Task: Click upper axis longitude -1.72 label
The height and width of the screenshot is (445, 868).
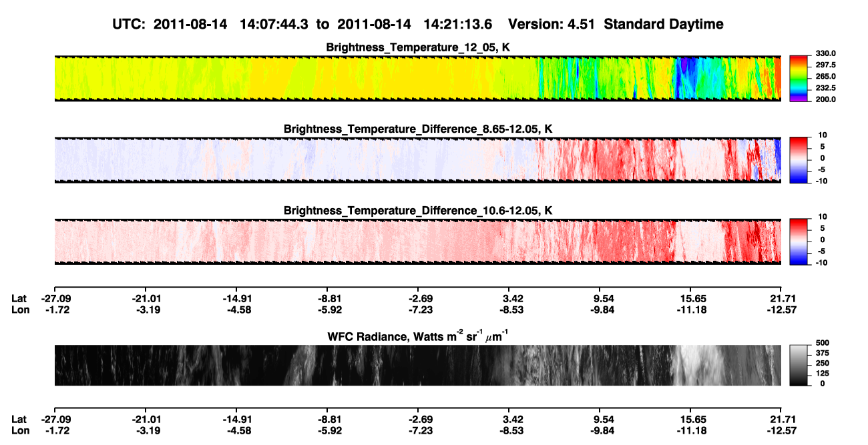Action: [55, 310]
